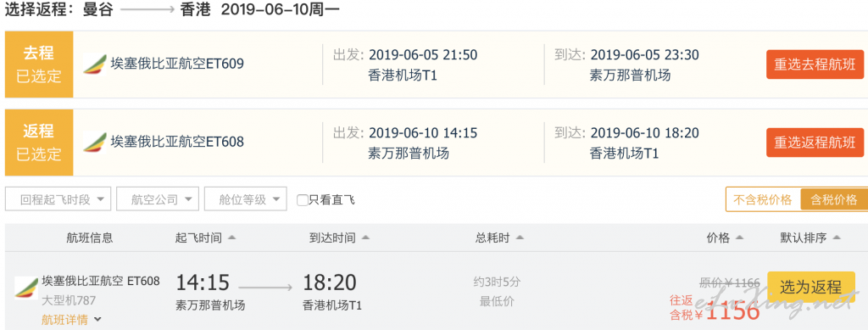Click Ethiopian Airlines logo beside selected ET608
This screenshot has height=330, width=868.
click(95, 143)
